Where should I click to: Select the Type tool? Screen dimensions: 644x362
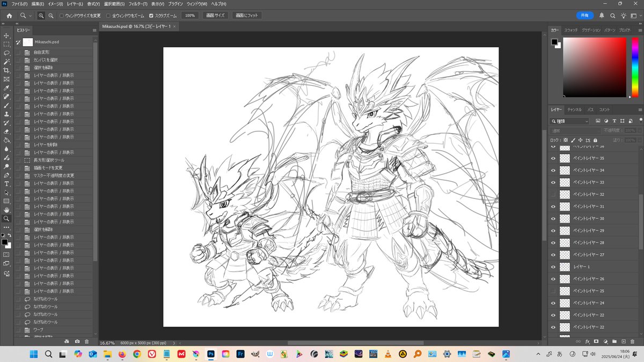tap(6, 184)
